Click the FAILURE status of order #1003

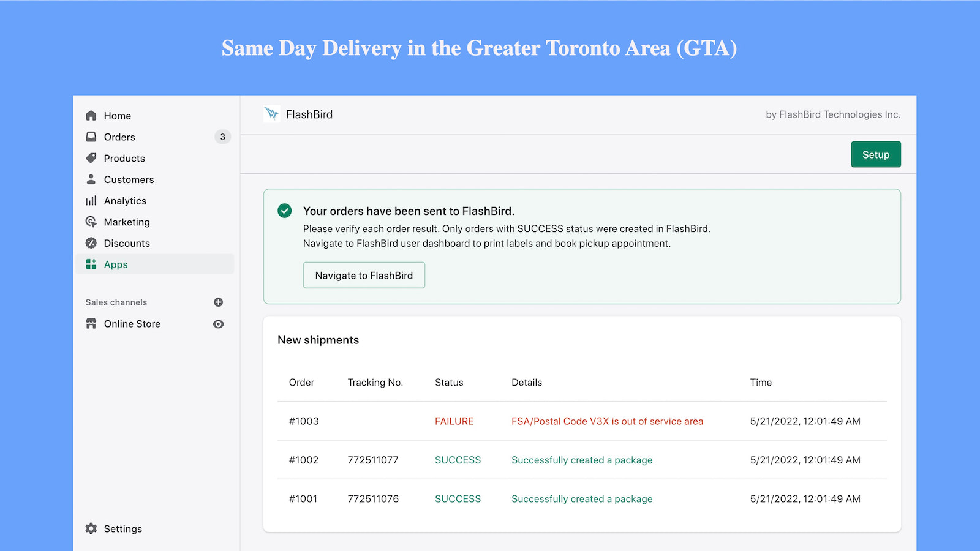coord(454,421)
